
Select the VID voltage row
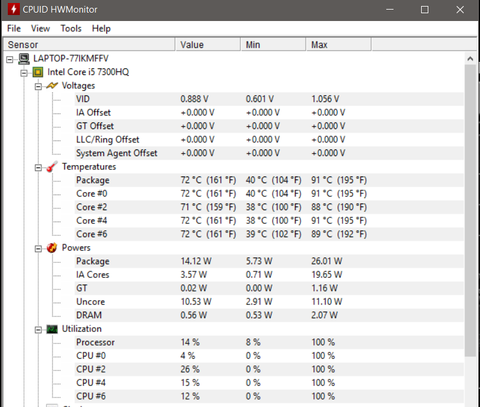269,99
